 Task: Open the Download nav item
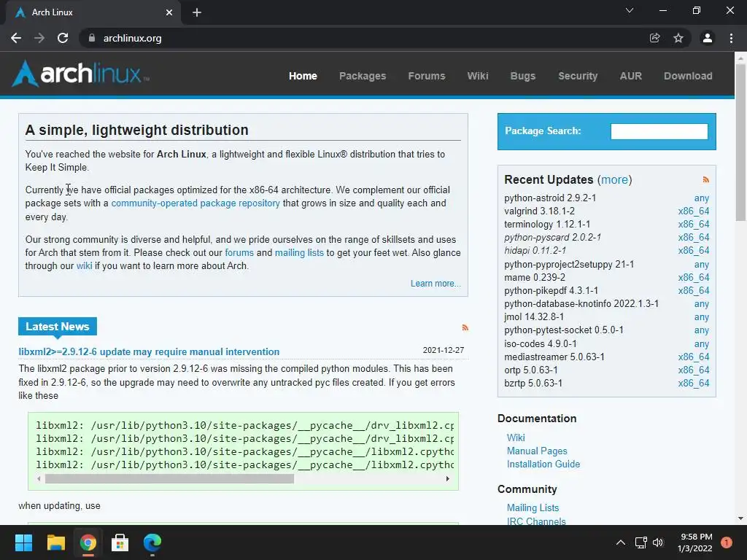[688, 76]
